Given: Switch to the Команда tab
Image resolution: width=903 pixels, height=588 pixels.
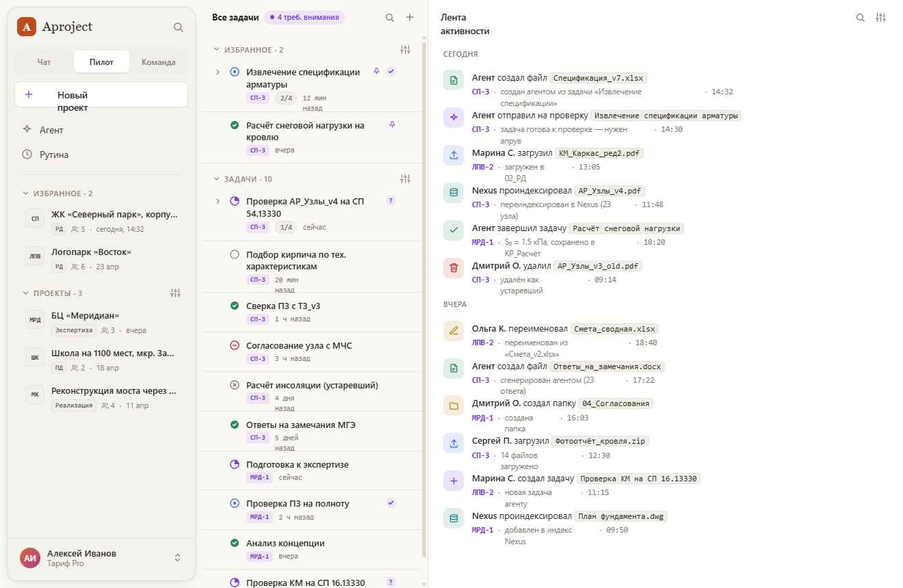Looking at the screenshot, I should (158, 62).
